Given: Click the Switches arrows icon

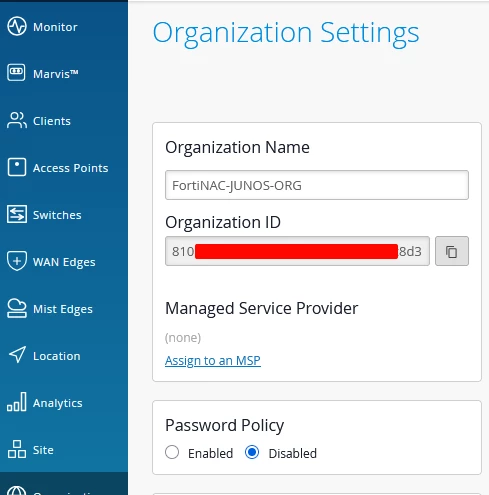Looking at the screenshot, I should coord(17,214).
